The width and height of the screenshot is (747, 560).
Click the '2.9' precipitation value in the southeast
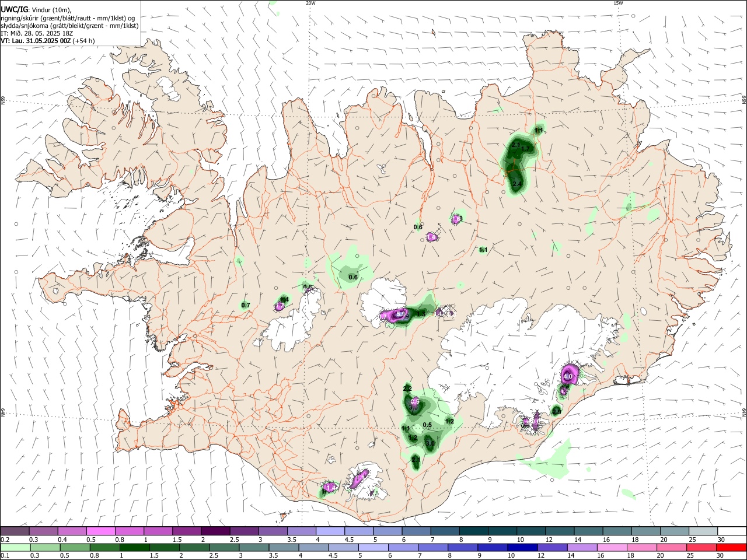pos(556,412)
